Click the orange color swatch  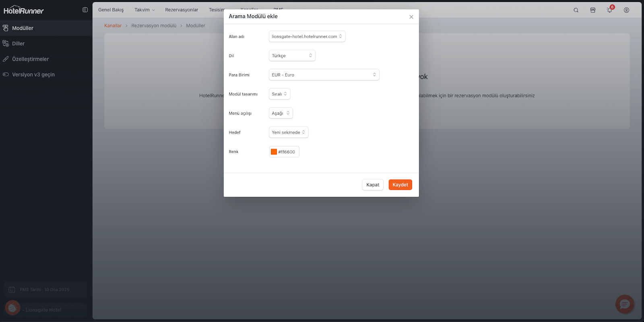274,152
